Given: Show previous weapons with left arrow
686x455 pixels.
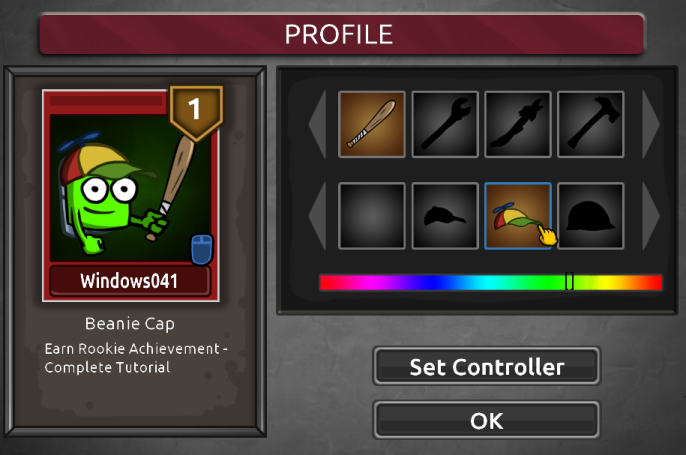Looking at the screenshot, I should click(318, 124).
